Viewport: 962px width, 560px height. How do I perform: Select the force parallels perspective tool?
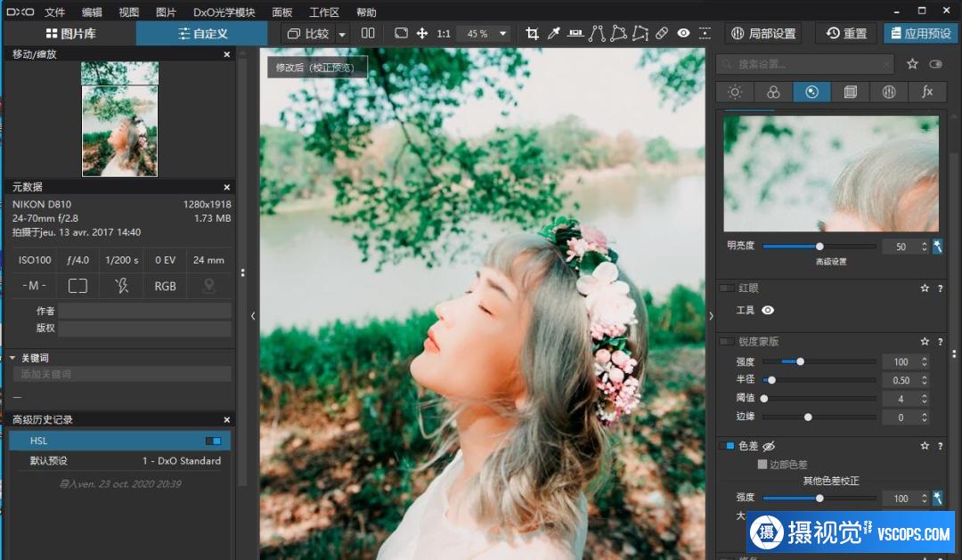(x=596, y=33)
